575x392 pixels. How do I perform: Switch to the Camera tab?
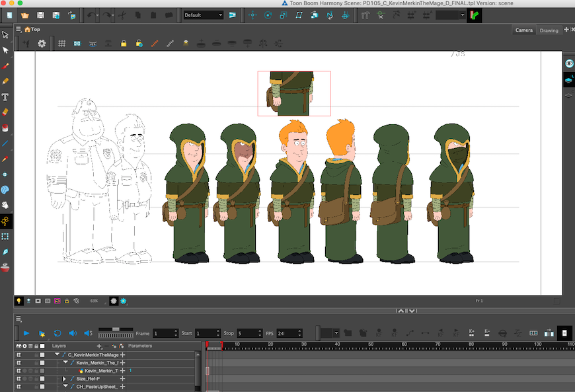pos(524,30)
